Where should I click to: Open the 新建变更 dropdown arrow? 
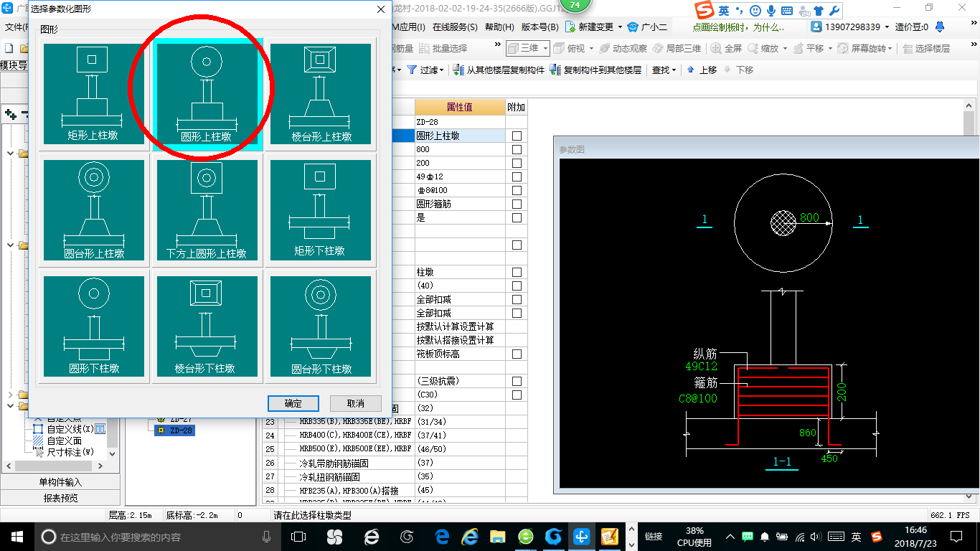pyautogui.click(x=620, y=27)
